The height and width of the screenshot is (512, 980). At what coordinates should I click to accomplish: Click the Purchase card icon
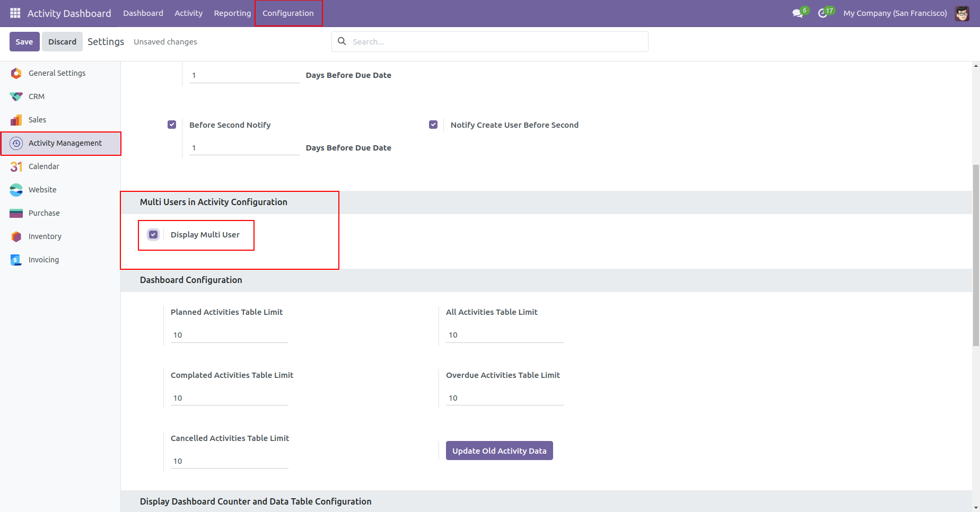click(16, 213)
